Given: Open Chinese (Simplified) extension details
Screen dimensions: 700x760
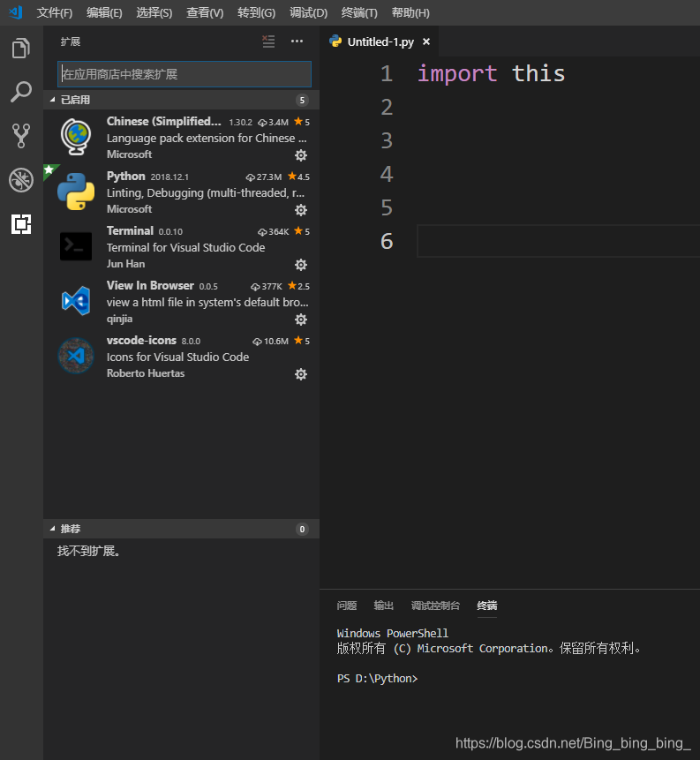Looking at the screenshot, I should click(164, 121).
